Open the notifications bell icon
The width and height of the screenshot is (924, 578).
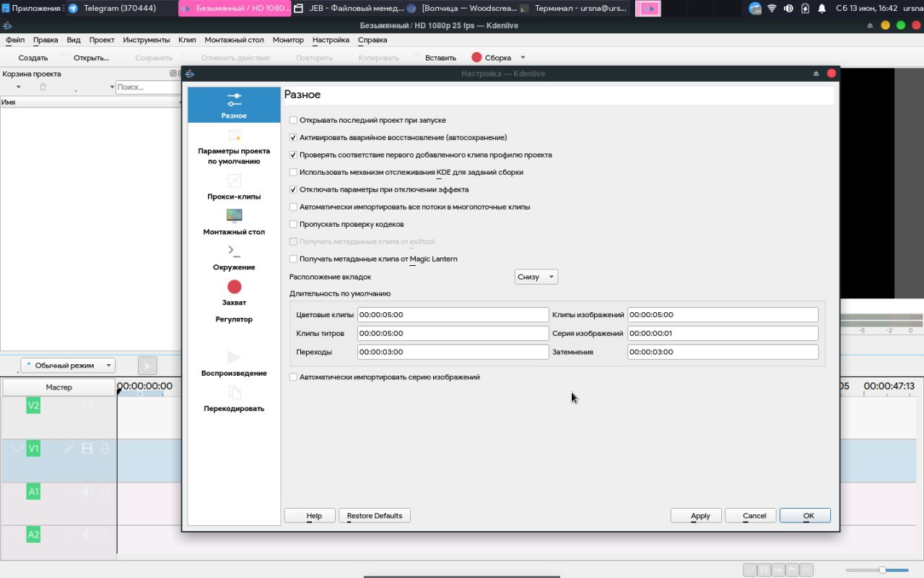(x=822, y=9)
